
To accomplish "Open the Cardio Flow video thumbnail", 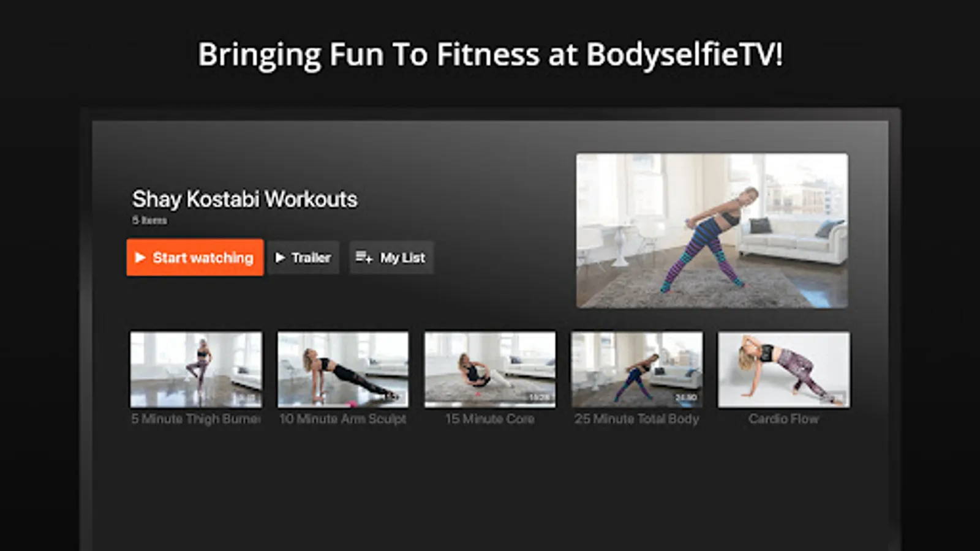I will pyautogui.click(x=784, y=370).
